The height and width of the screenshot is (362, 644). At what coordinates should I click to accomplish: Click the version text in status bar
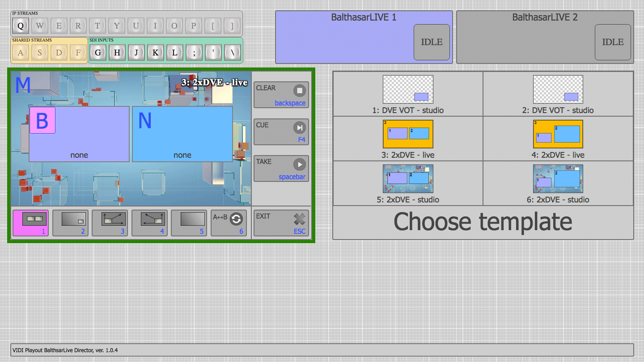pyautogui.click(x=65, y=350)
